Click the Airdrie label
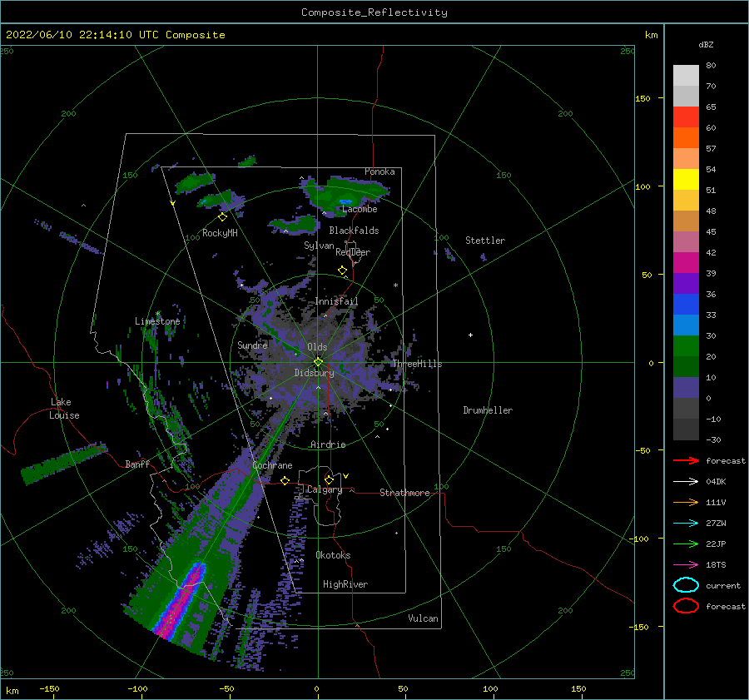The height and width of the screenshot is (700, 749). click(x=328, y=444)
